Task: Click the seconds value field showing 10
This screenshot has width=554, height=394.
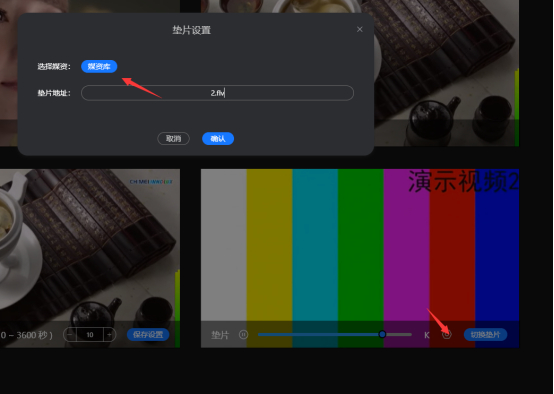Action: click(90, 335)
